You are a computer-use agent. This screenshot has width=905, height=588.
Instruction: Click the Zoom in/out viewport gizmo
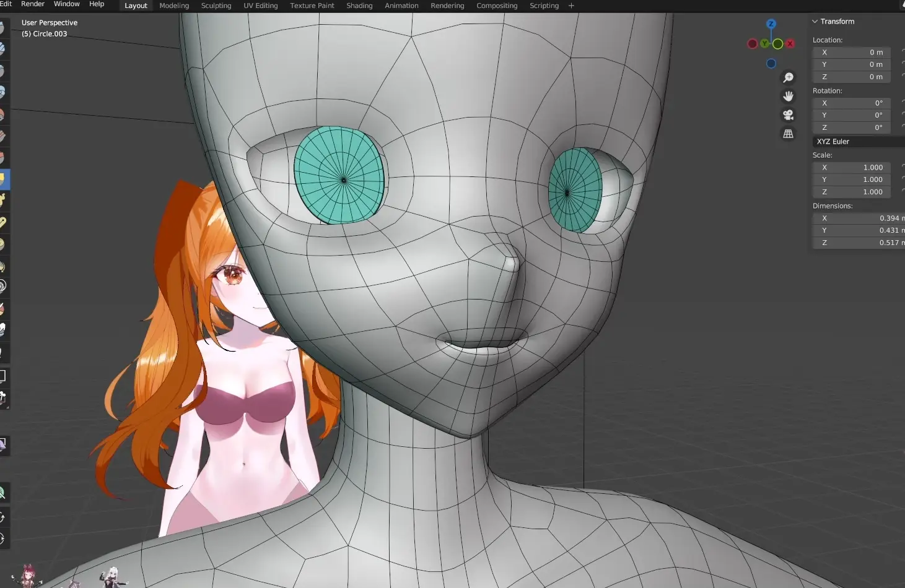coord(788,78)
